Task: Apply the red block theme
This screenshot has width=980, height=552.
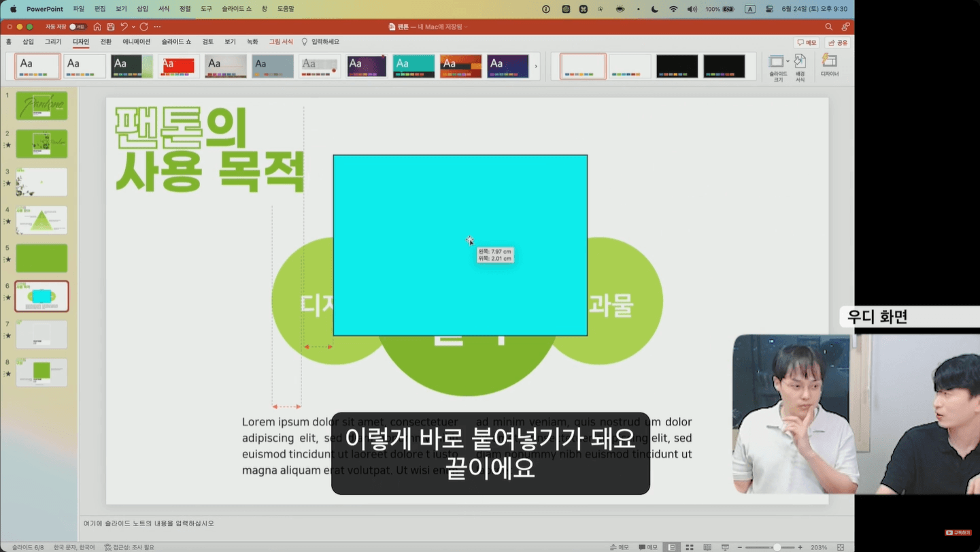Action: click(178, 67)
